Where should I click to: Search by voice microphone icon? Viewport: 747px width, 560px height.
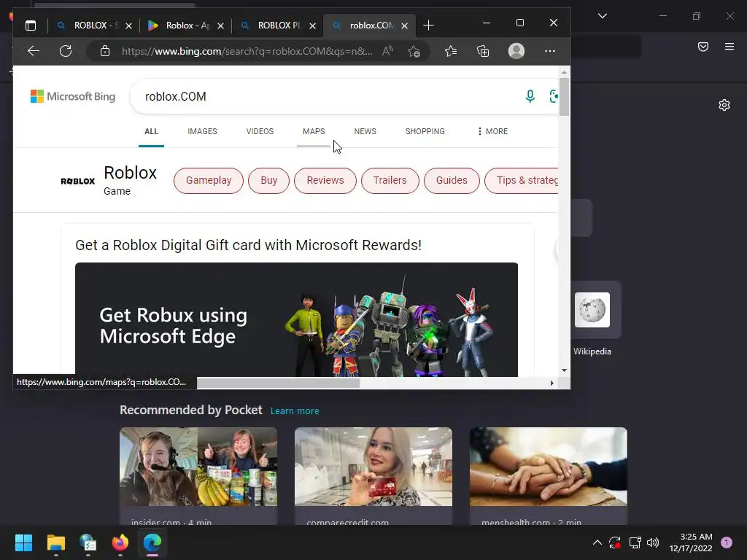530,96
